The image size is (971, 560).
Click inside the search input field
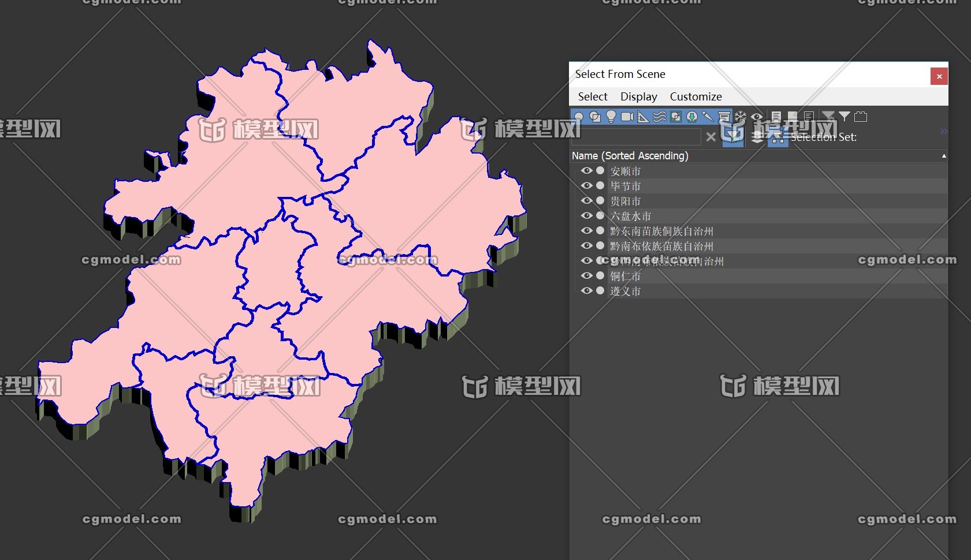pyautogui.click(x=635, y=137)
